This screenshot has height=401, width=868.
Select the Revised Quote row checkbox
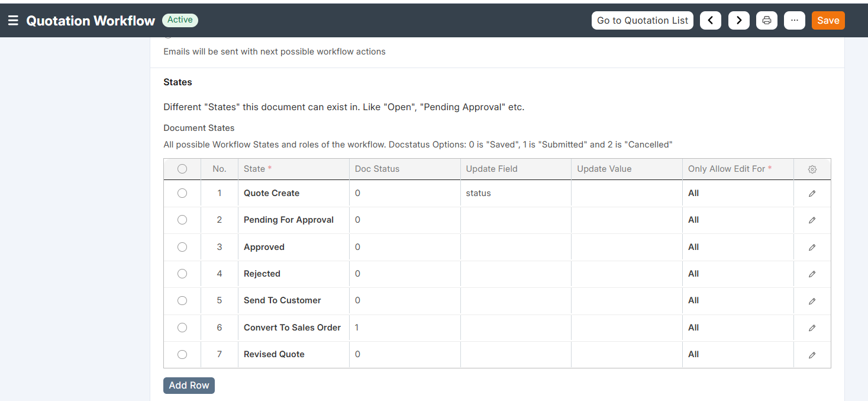pos(182,354)
